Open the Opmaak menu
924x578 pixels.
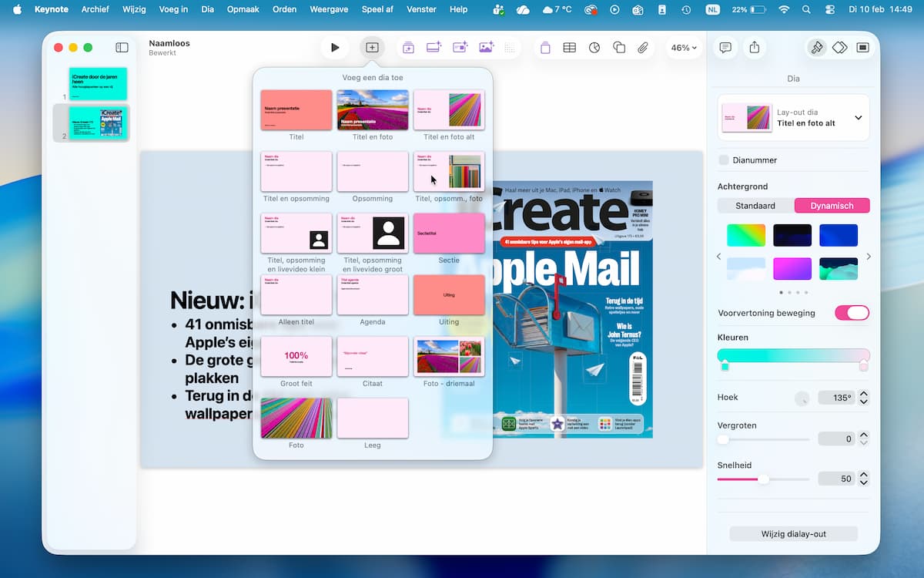click(243, 9)
